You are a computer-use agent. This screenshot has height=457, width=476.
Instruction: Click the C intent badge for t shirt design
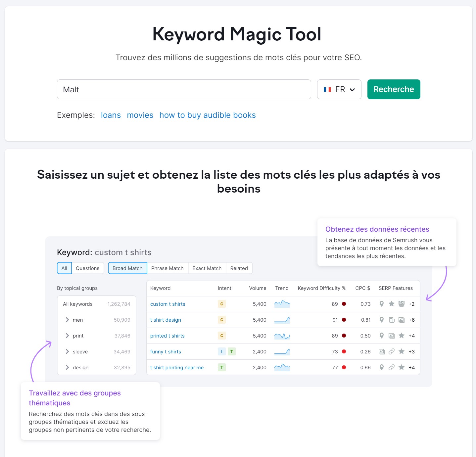(222, 320)
